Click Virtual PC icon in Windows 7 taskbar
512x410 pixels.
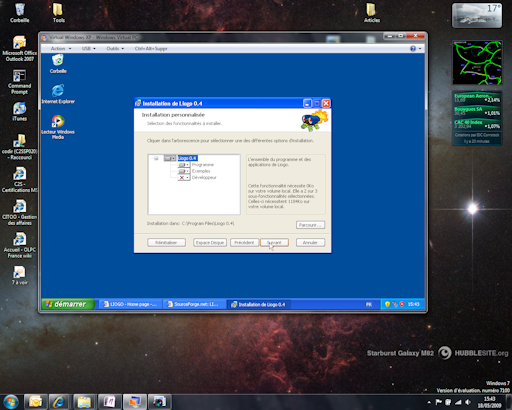point(134,402)
